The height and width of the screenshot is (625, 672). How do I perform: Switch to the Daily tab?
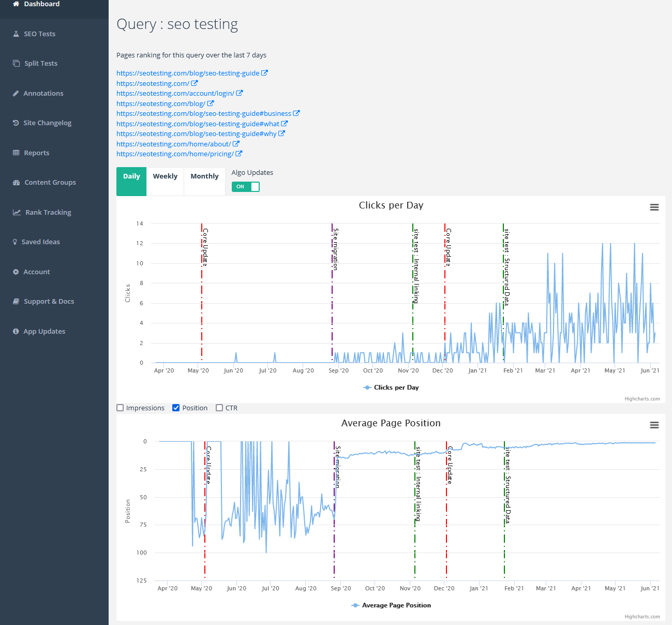point(131,182)
